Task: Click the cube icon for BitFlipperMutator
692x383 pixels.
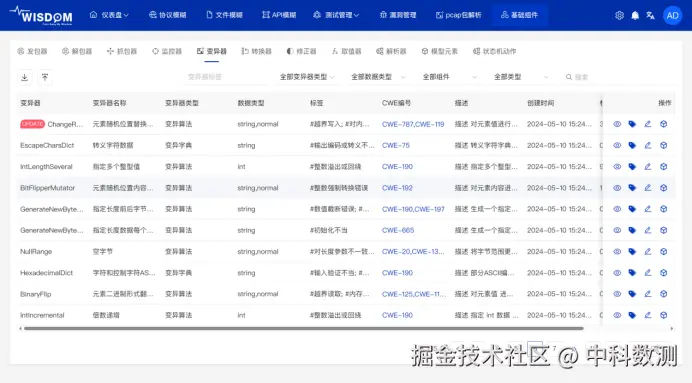Action: pyautogui.click(x=663, y=188)
